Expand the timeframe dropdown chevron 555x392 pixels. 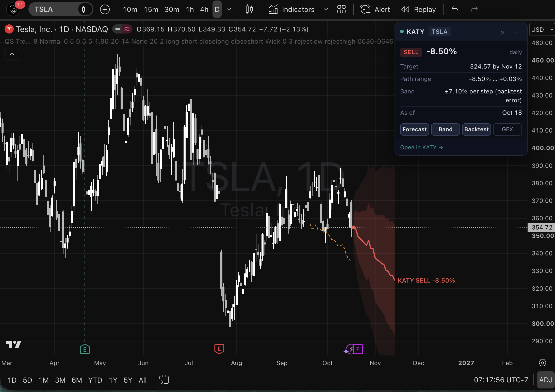[229, 9]
